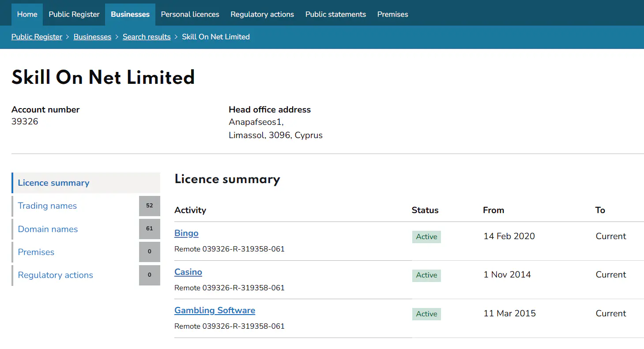Click the date 1 Nov 2014

(507, 274)
